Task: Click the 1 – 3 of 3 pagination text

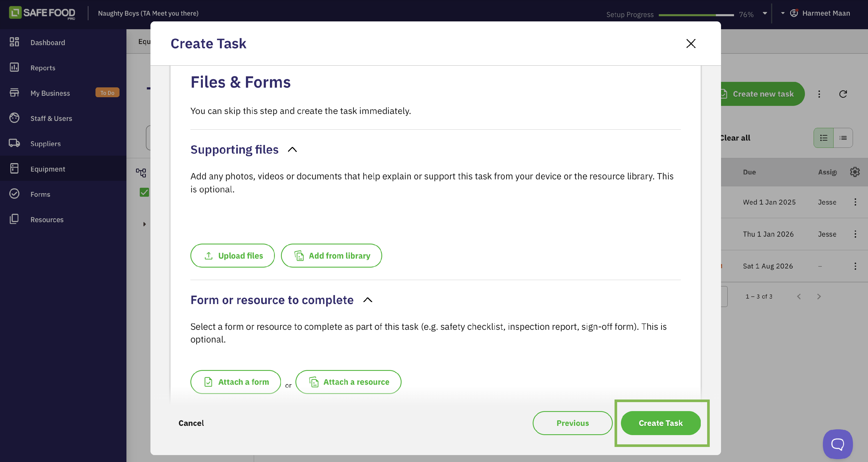Action: (759, 297)
